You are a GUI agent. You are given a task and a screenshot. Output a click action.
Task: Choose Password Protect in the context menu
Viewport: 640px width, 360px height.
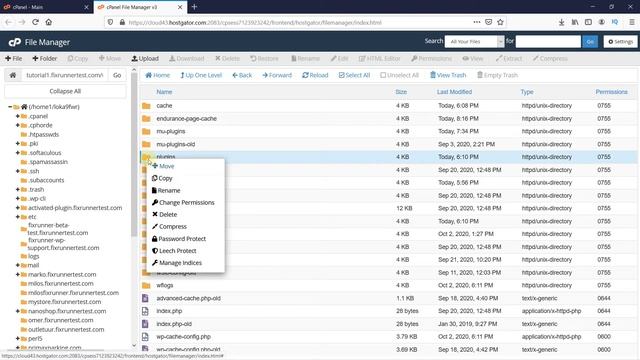click(x=179, y=239)
